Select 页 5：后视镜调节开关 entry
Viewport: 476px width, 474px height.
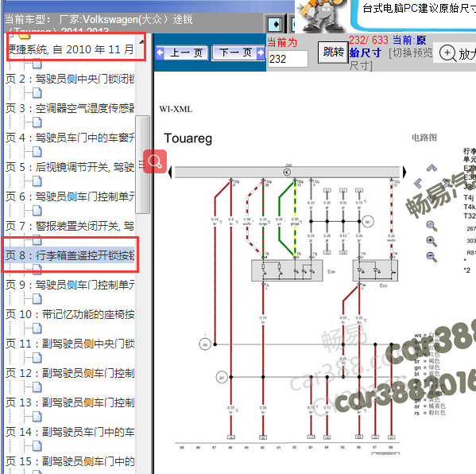(70, 167)
